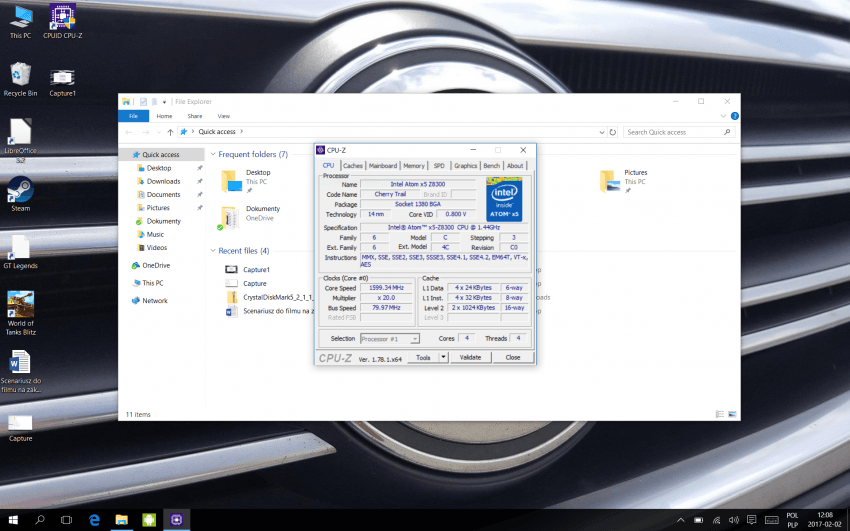Click the Up arrow in File Explorer

170,132
